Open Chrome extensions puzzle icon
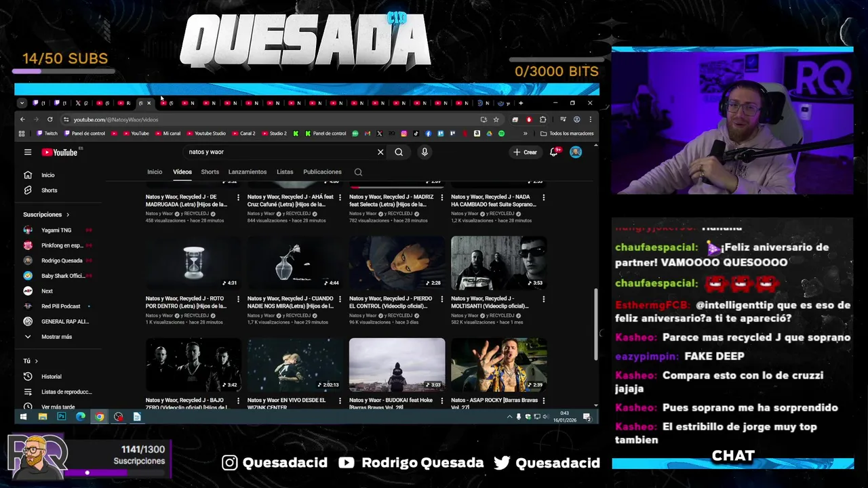Image resolution: width=868 pixels, height=488 pixels. point(542,119)
